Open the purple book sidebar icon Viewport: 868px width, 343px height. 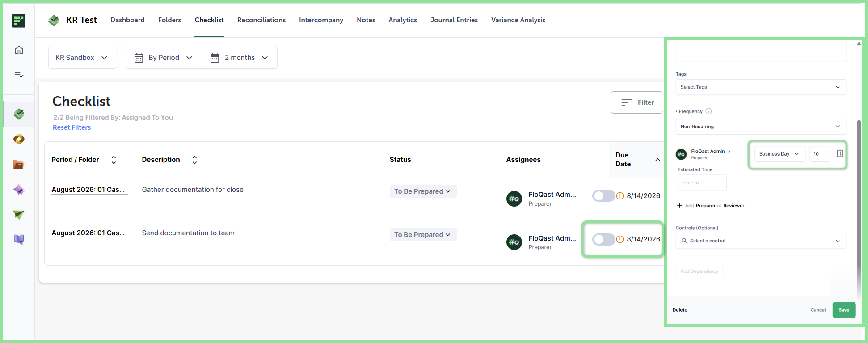(19, 240)
